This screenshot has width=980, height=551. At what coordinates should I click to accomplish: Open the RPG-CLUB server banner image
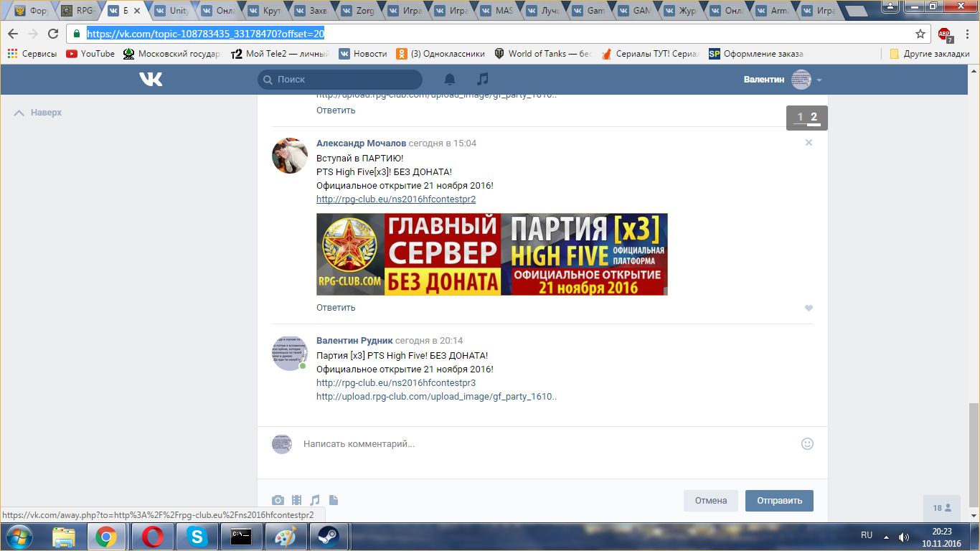pyautogui.click(x=491, y=254)
